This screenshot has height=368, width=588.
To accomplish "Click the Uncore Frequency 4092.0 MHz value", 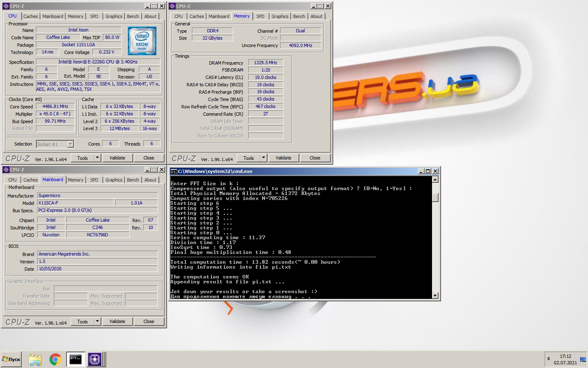I will 301,45.
